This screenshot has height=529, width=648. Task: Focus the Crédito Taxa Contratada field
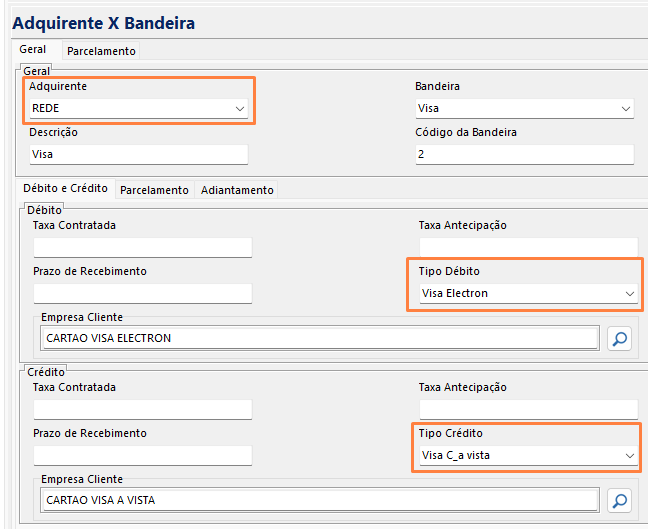(142, 409)
